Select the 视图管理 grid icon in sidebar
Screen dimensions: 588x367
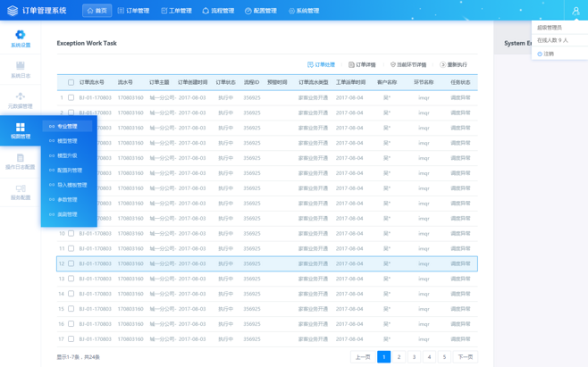[21, 127]
